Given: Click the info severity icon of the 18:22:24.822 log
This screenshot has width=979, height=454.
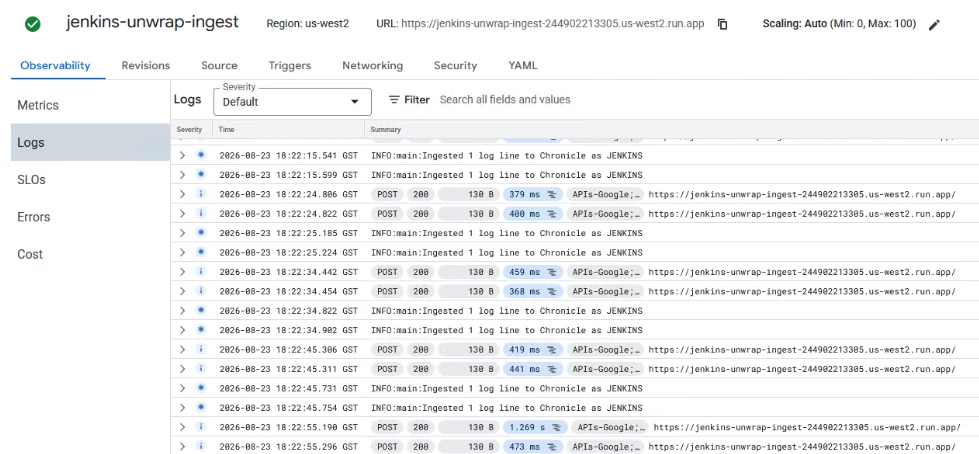Looking at the screenshot, I should 200,214.
